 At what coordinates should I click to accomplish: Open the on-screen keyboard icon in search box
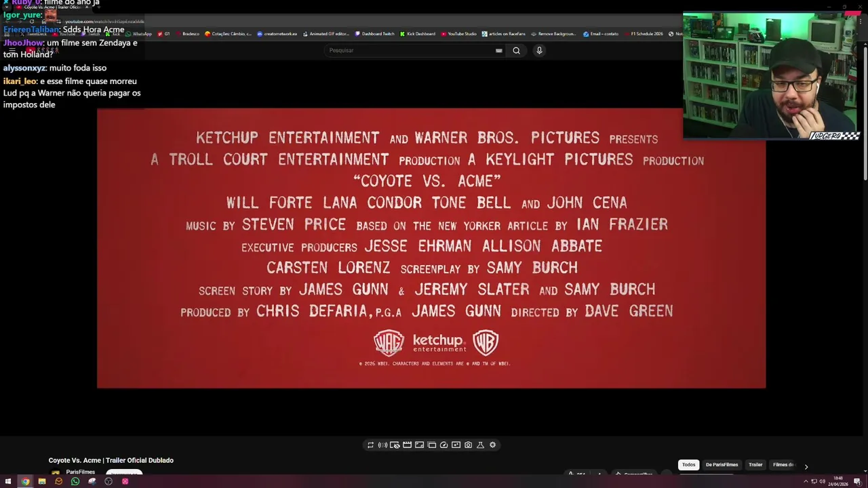point(499,50)
